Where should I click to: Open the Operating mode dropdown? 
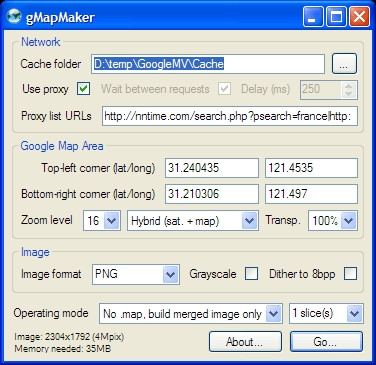pos(191,314)
